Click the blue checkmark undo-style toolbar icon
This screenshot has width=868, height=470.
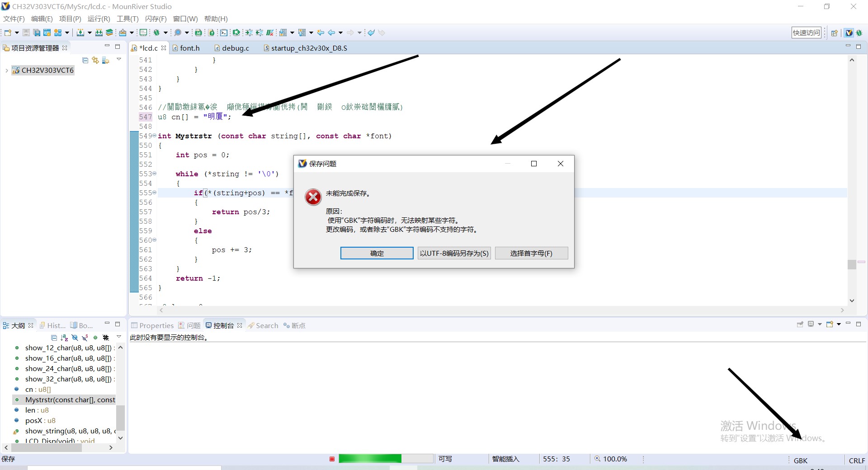pos(371,33)
